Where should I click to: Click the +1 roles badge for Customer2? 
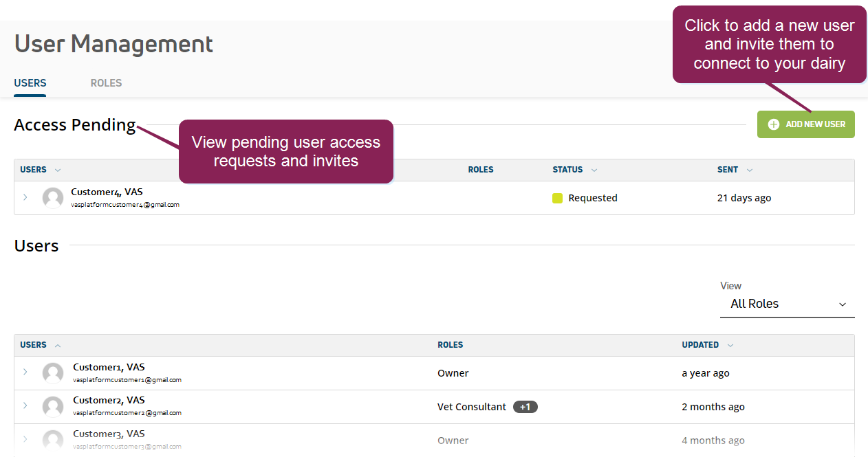point(525,407)
